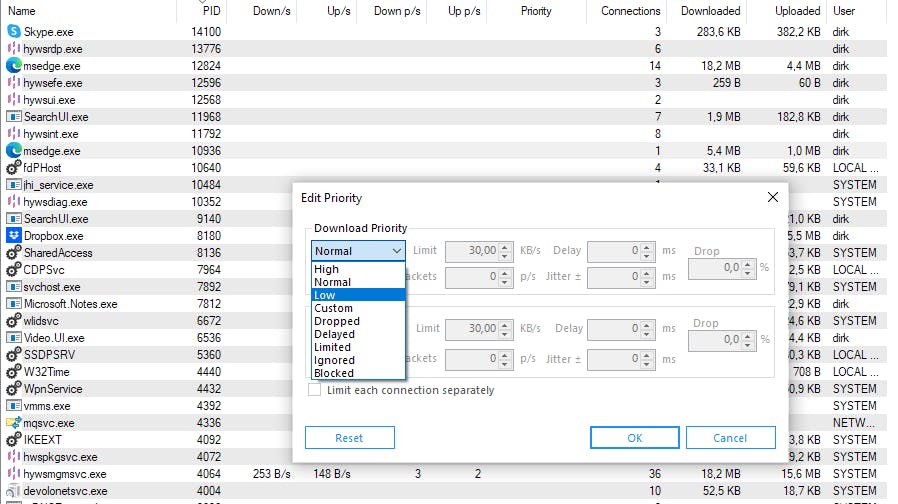This screenshot has width=898, height=504.
Task: Select Custom priority option
Action: pos(359,308)
